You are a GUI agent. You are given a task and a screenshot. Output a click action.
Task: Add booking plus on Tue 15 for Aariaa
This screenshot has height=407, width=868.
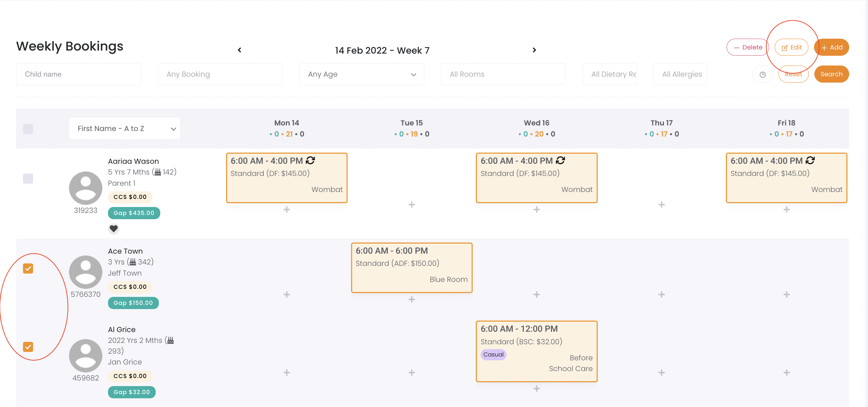(x=411, y=205)
